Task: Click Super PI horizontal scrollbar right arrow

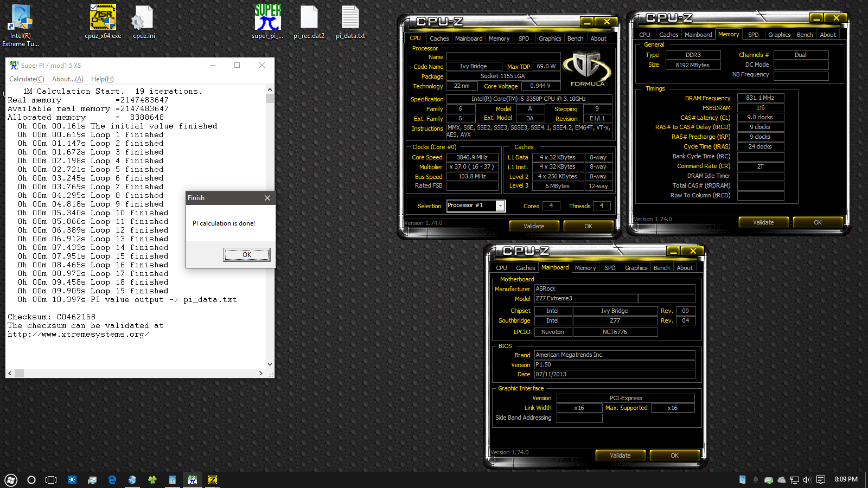Action: (x=261, y=374)
